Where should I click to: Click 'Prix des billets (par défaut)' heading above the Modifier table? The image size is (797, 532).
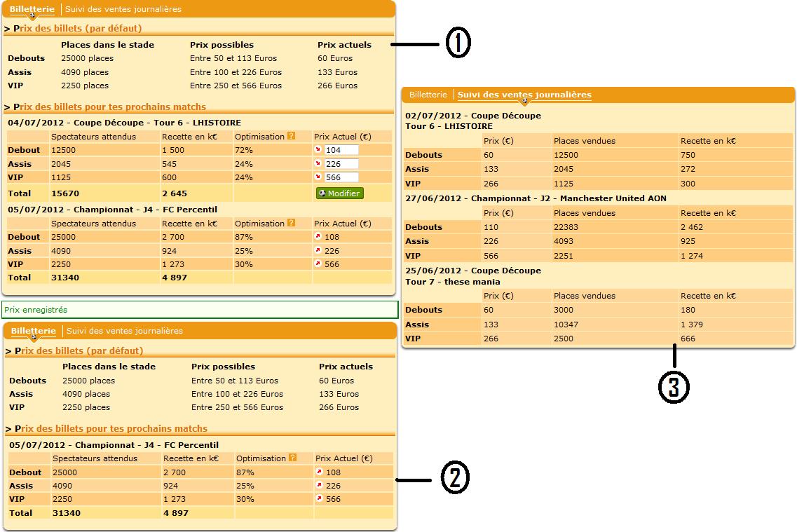[77, 29]
